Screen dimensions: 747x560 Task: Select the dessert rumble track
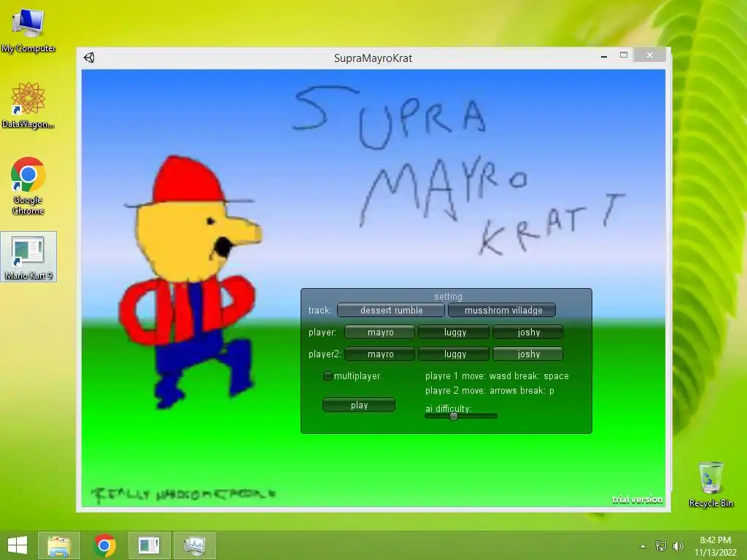click(391, 311)
